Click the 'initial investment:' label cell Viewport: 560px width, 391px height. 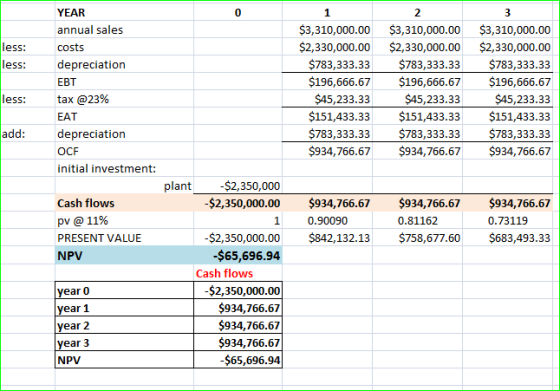click(x=124, y=169)
